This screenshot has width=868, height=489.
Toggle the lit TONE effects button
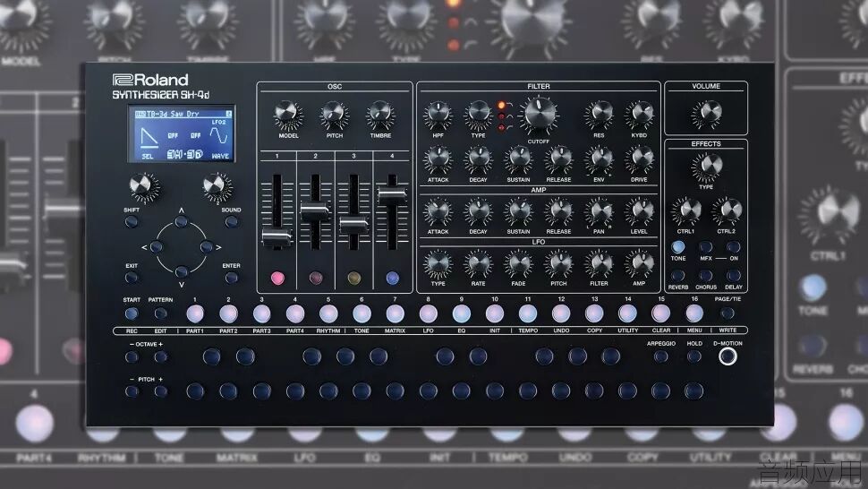point(677,247)
